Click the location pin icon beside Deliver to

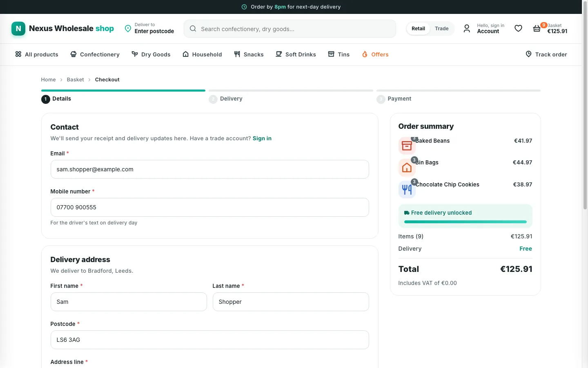coord(128,29)
